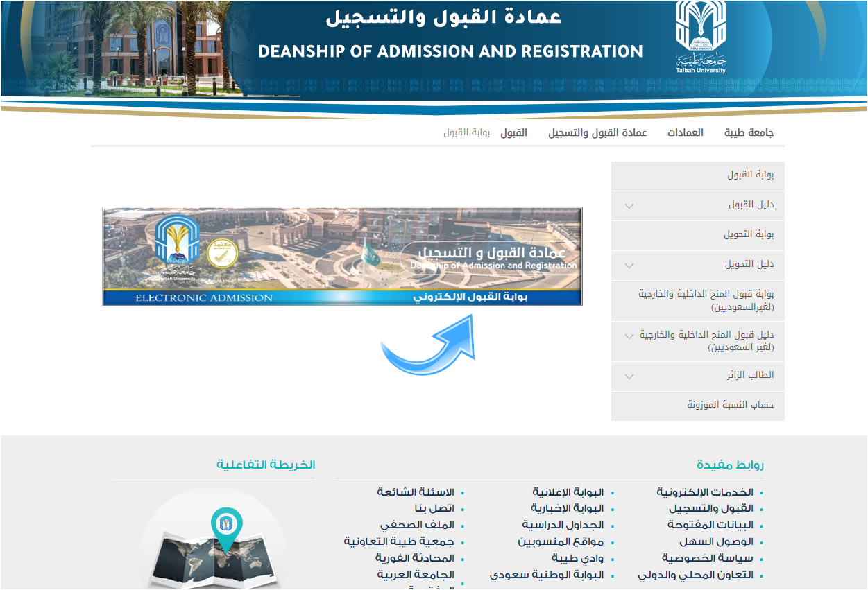Open البوابة الإخبارية footer link
This screenshot has width=868, height=590.
tap(568, 509)
